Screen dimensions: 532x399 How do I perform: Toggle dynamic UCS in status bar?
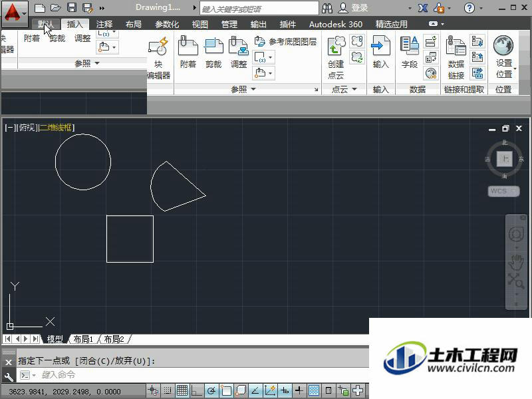pos(270,390)
